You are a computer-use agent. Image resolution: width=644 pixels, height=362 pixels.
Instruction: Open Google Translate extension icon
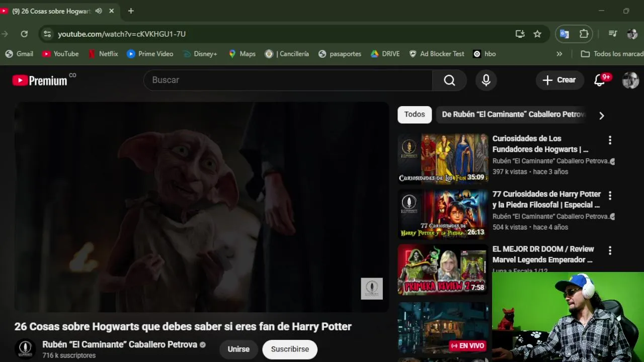click(565, 34)
